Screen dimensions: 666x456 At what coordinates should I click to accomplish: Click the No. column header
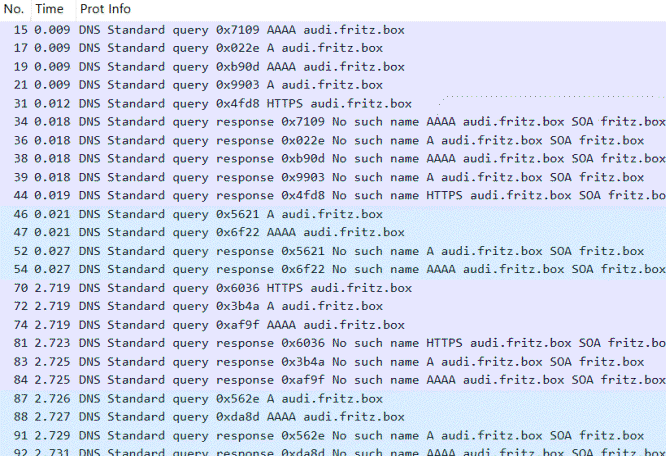click(x=15, y=9)
